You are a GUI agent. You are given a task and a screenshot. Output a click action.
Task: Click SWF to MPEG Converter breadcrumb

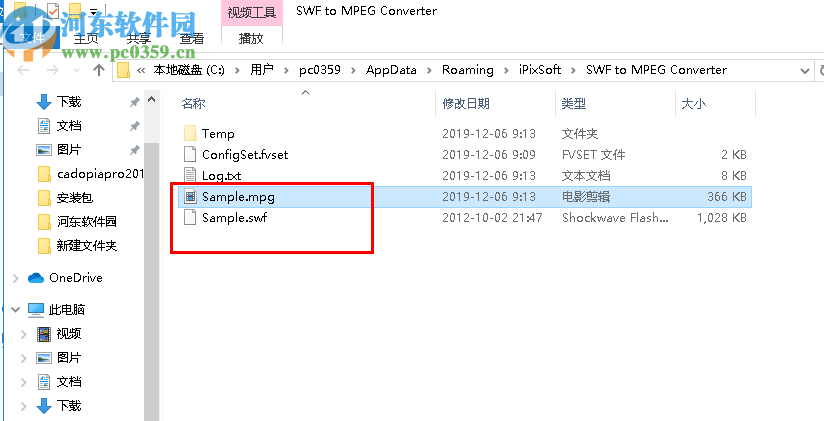pos(656,70)
